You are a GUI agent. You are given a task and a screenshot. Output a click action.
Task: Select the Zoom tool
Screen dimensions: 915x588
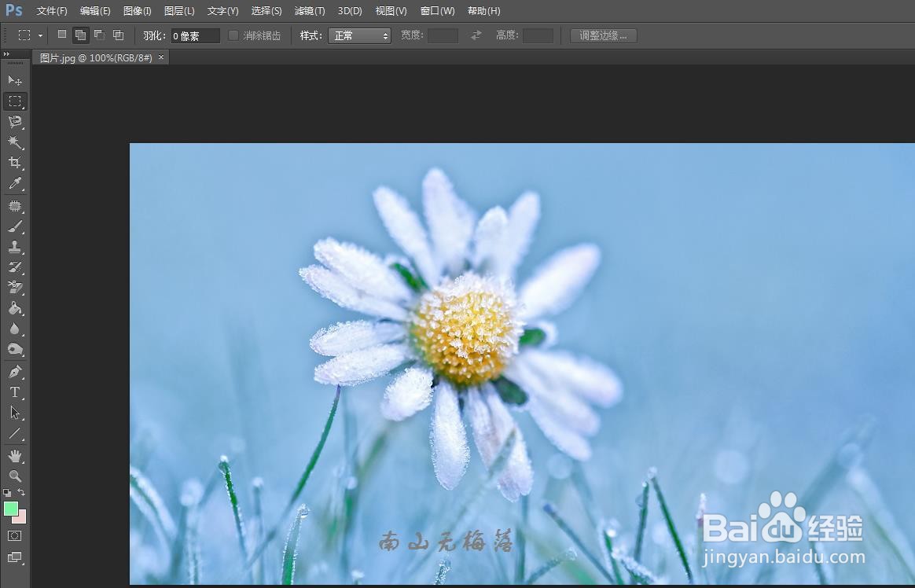click(15, 476)
